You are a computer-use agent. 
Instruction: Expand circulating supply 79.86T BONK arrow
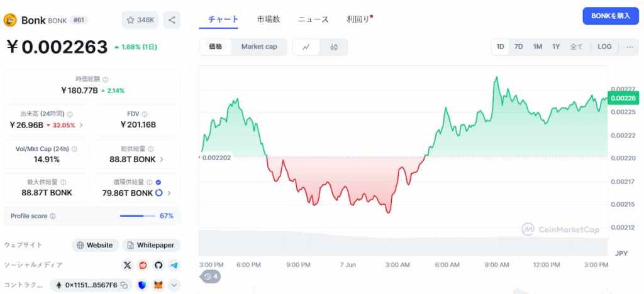point(169,193)
